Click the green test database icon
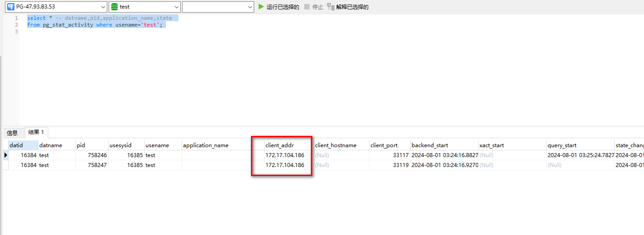 [114, 7]
